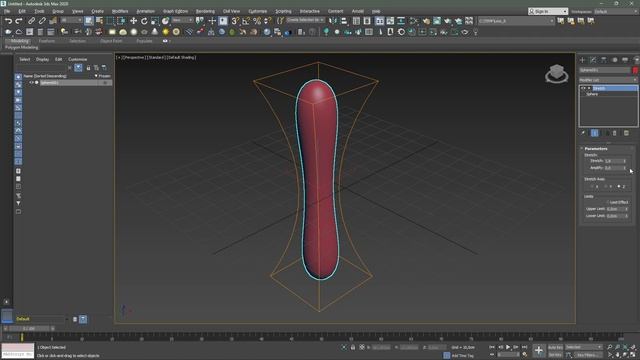Select the X Stretch Axis radio button
The height and width of the screenshot is (360, 640).
click(x=592, y=187)
